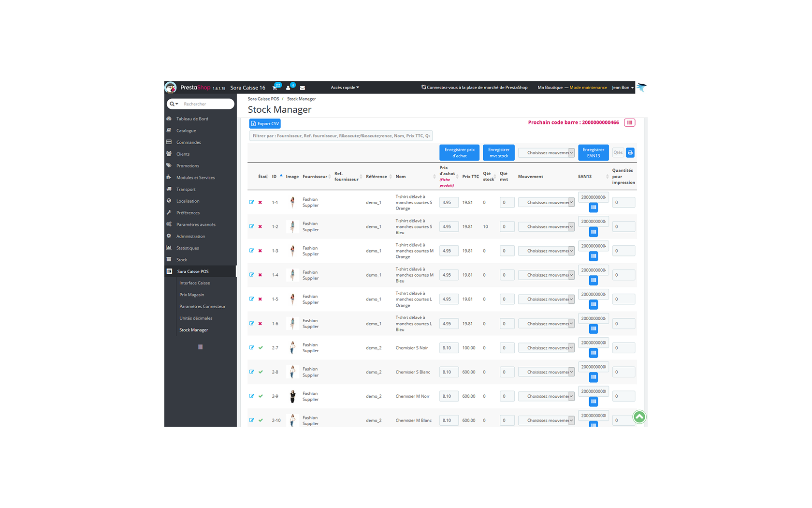Open the shopping cart orders icon in header
812x508 pixels.
[x=275, y=88]
